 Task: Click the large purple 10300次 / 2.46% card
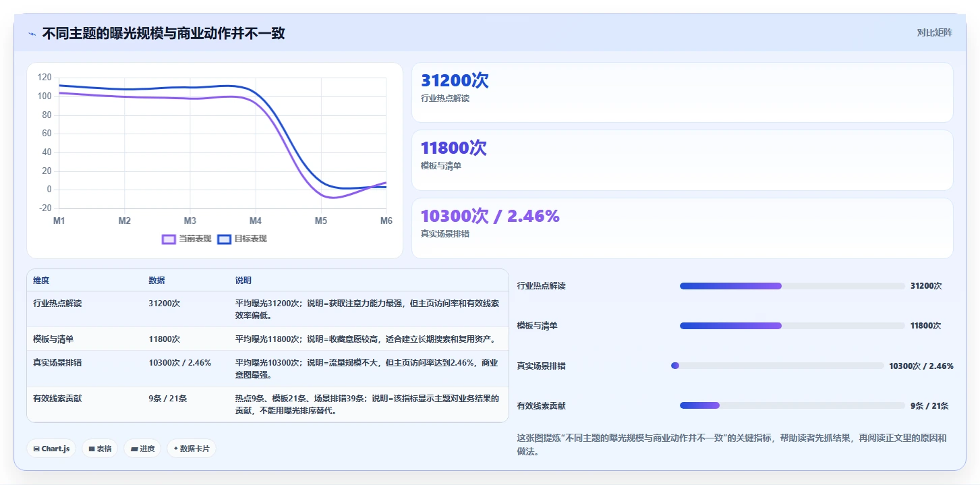click(x=682, y=228)
